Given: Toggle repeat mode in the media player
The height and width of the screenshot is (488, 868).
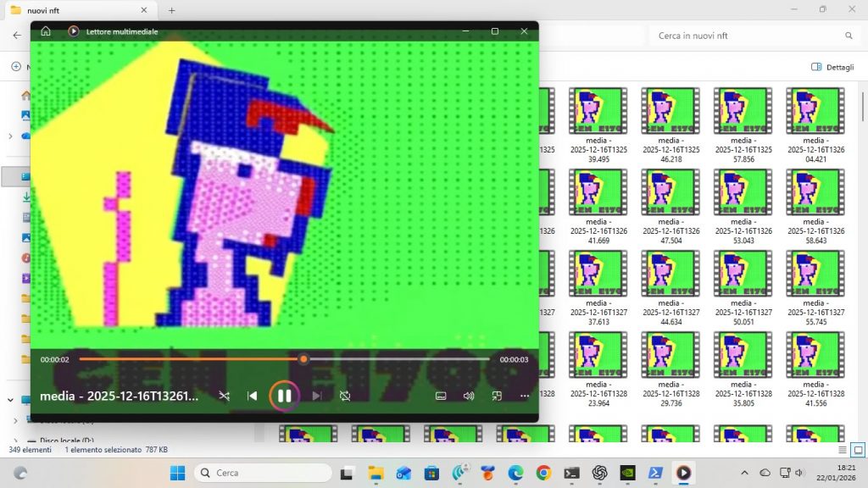Looking at the screenshot, I should tap(345, 396).
